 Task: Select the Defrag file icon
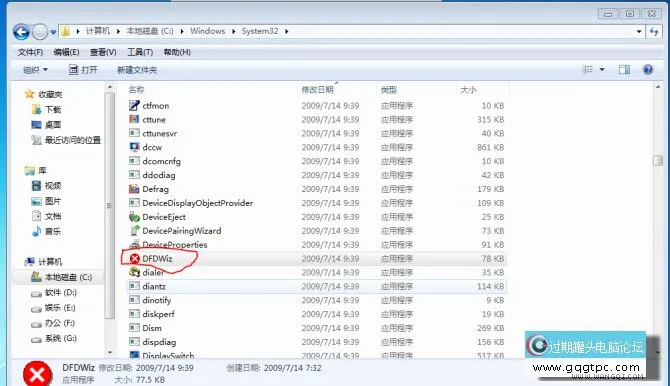[134, 189]
